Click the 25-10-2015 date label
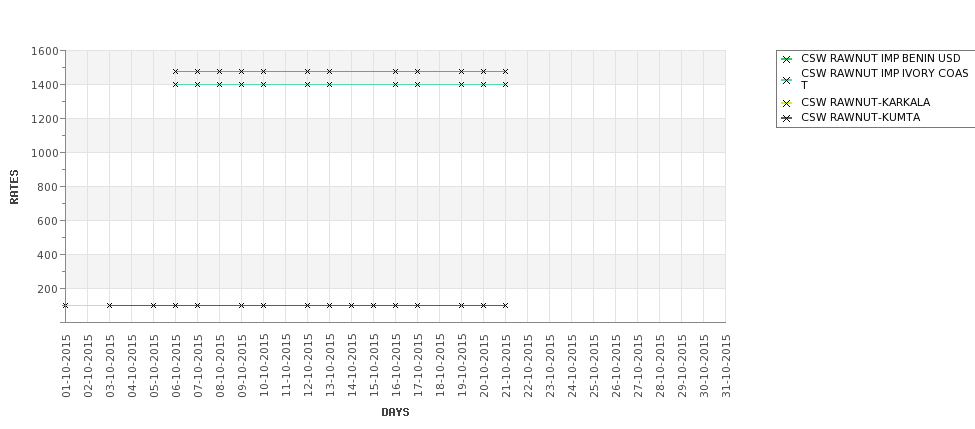 click(594, 366)
